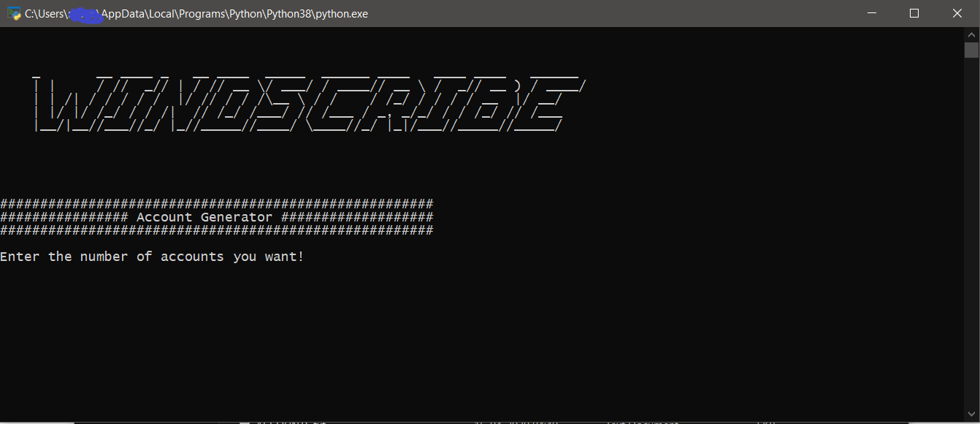This screenshot has height=424, width=980.
Task: Maximize the python.exe console window
Action: 914,13
